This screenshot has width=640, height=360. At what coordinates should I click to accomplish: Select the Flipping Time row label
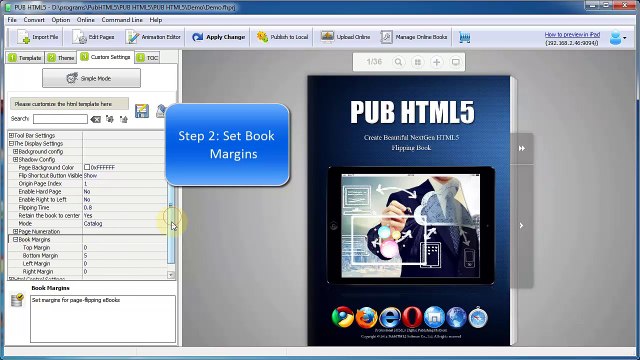[34, 207]
